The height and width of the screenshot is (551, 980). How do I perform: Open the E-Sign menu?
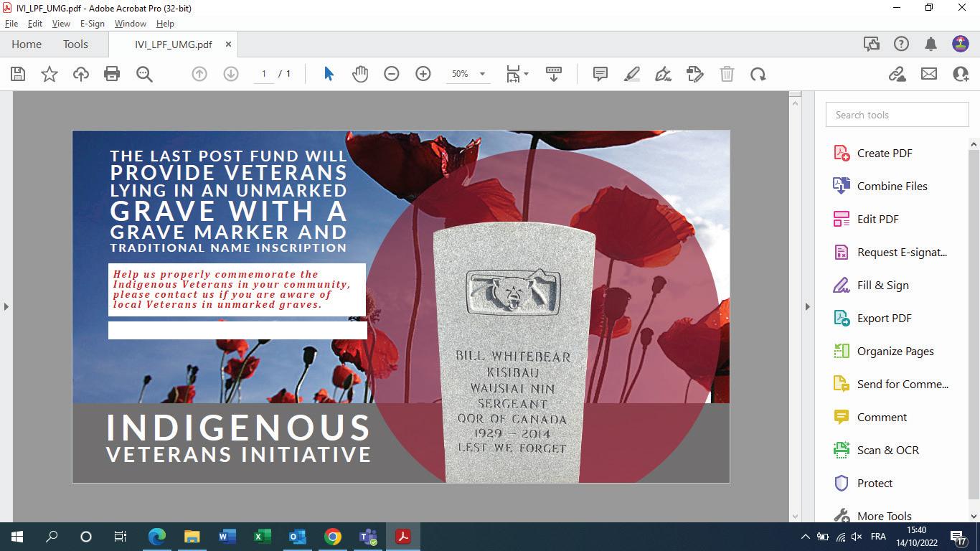pyautogui.click(x=93, y=24)
